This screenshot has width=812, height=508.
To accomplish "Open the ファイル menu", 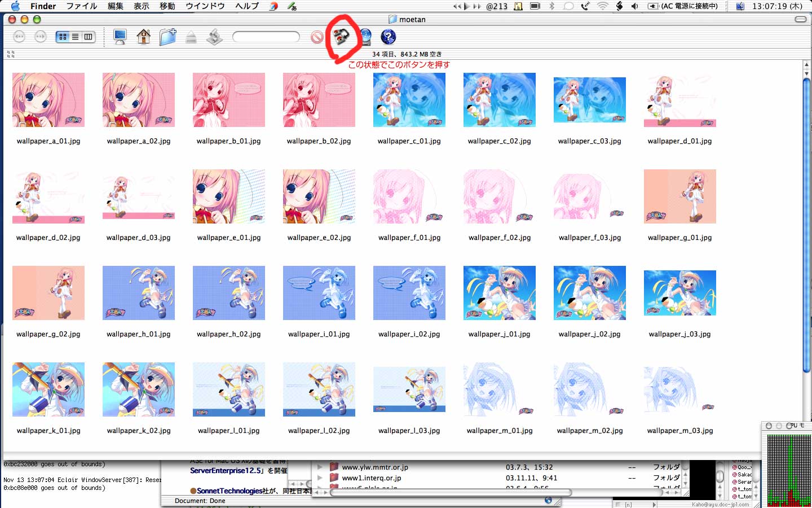I will 82,6.
